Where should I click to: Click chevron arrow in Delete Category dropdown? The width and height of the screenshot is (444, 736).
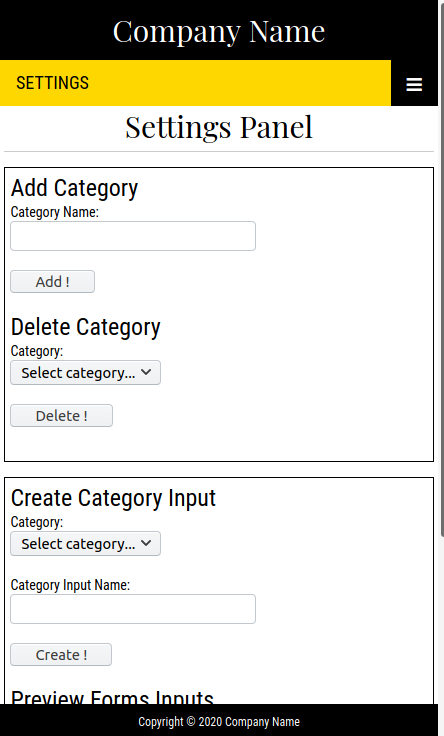(146, 372)
